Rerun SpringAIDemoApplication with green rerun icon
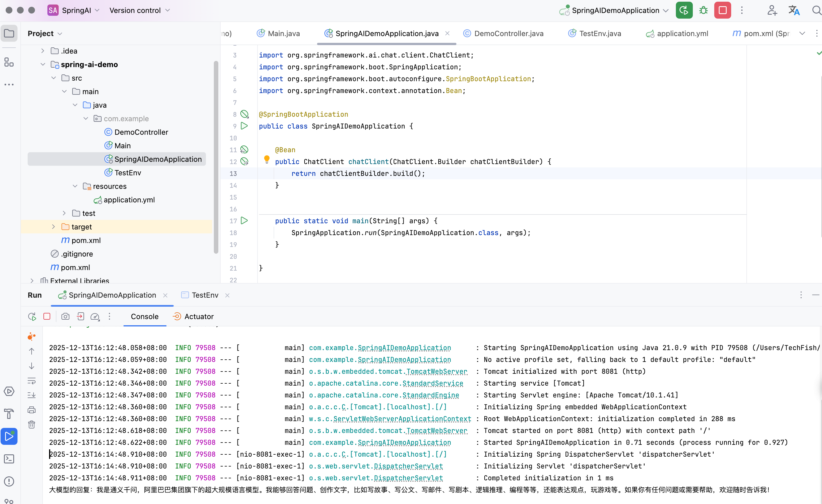Viewport: 822px width, 504px height. coord(684,10)
